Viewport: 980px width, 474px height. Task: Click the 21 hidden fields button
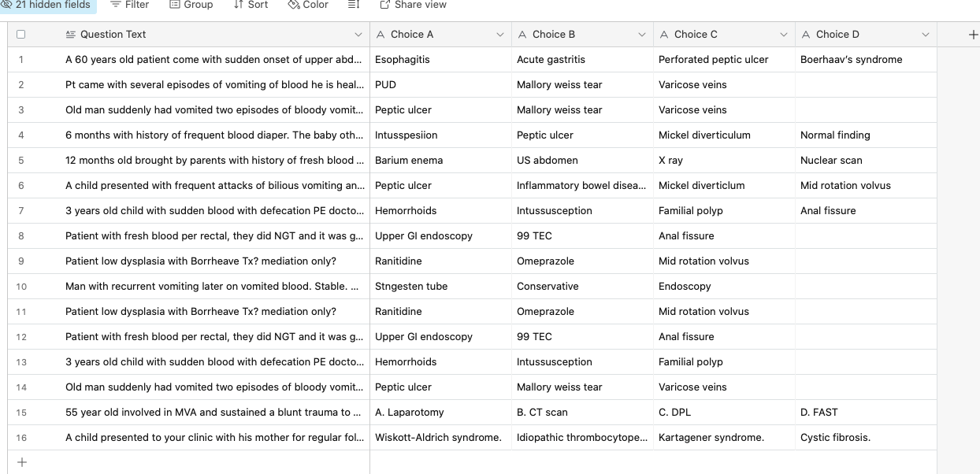tap(46, 5)
